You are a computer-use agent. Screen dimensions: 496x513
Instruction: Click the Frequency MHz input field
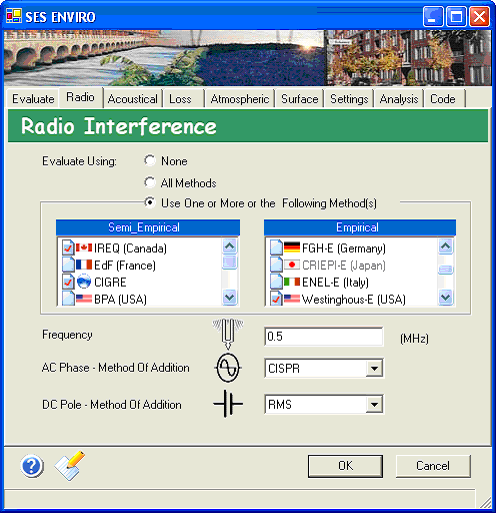coord(324,337)
